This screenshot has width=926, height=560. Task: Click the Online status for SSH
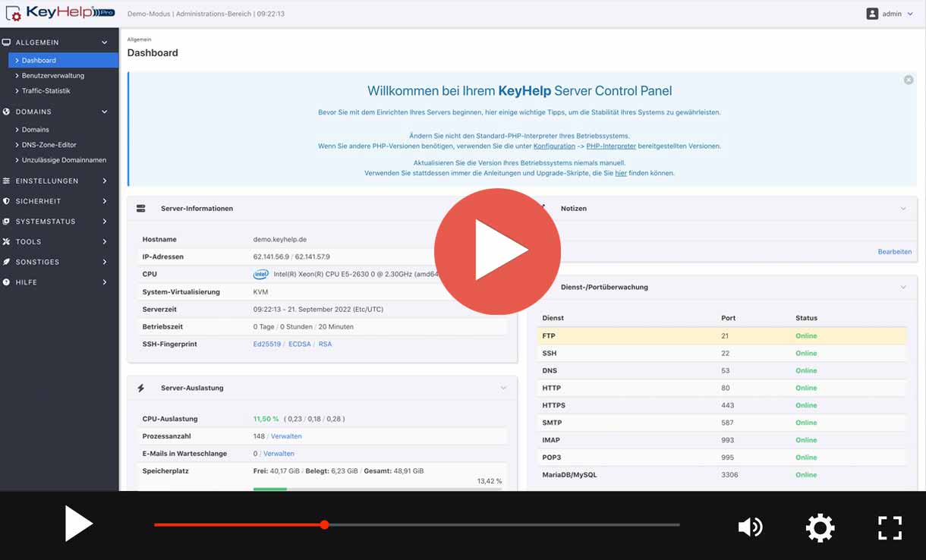pyautogui.click(x=806, y=354)
